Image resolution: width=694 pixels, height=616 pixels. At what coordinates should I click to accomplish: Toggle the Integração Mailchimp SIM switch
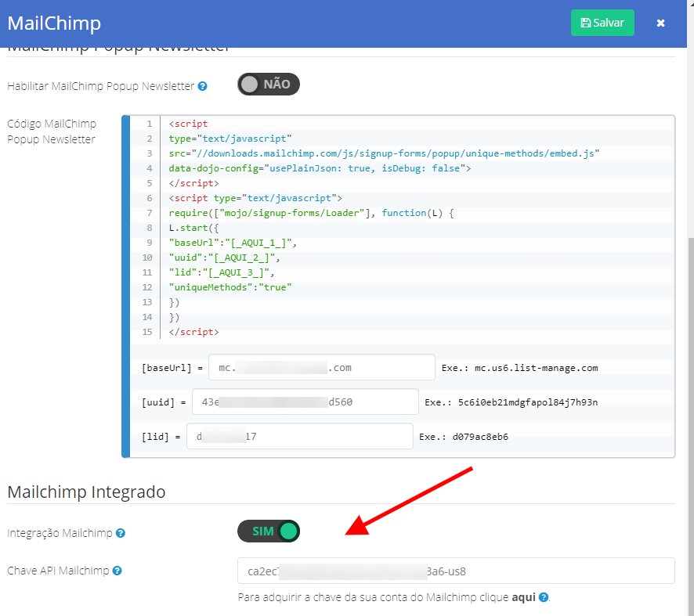pos(268,531)
